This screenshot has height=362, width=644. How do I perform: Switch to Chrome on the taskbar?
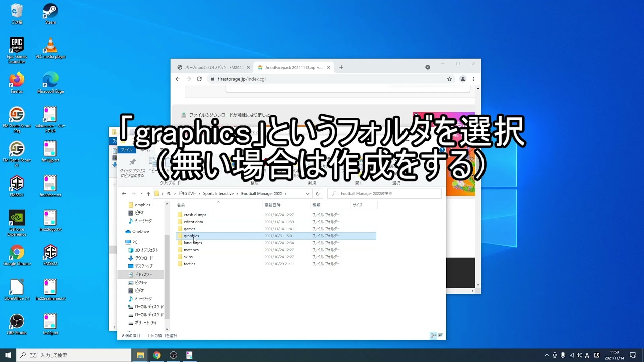click(x=157, y=355)
